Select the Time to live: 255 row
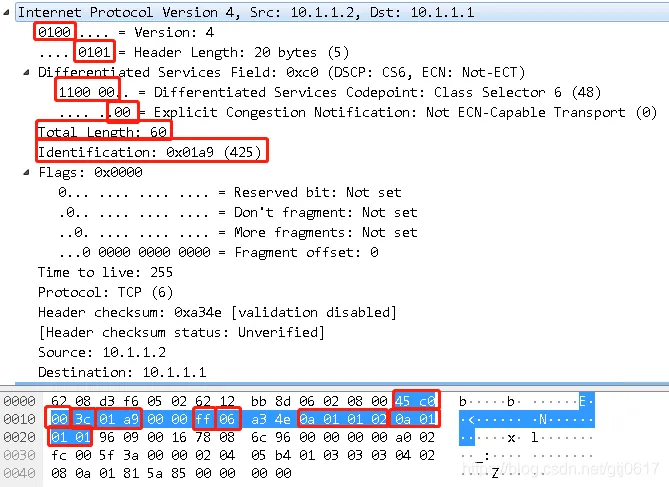Image resolution: width=669 pixels, height=487 pixels. [105, 272]
